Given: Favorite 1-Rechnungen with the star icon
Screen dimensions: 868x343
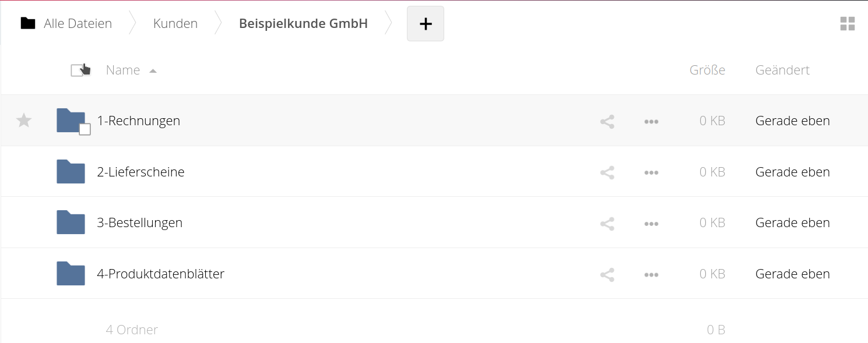Looking at the screenshot, I should [x=24, y=121].
